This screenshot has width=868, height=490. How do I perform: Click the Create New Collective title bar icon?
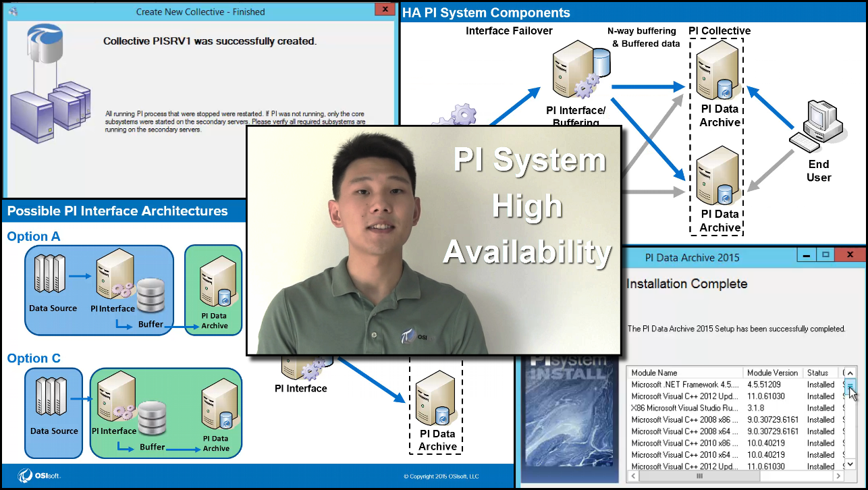pyautogui.click(x=13, y=11)
